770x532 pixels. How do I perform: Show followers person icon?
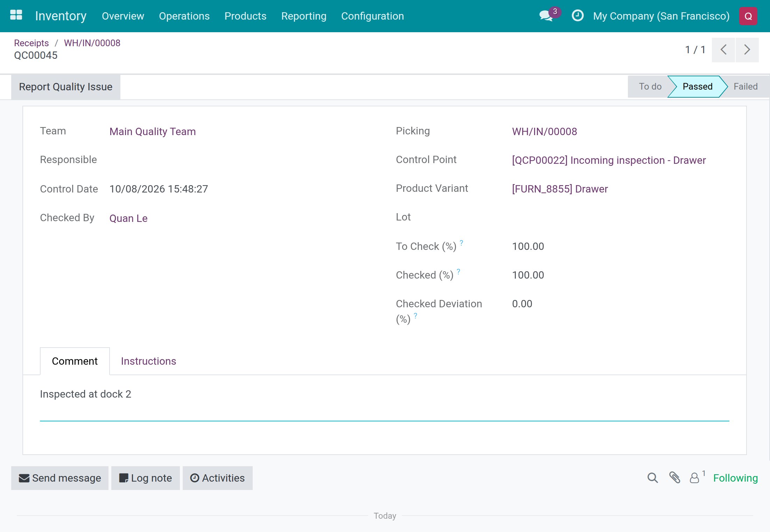click(694, 478)
